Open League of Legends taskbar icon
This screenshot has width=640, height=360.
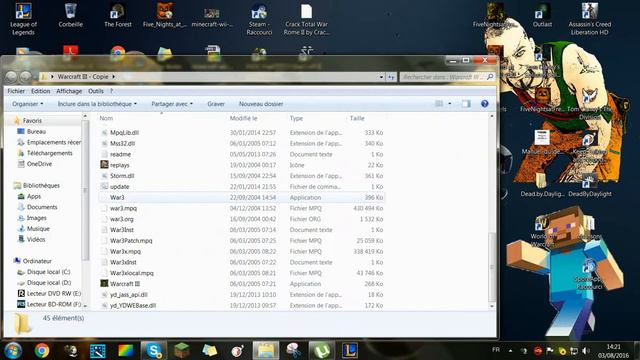point(350,351)
